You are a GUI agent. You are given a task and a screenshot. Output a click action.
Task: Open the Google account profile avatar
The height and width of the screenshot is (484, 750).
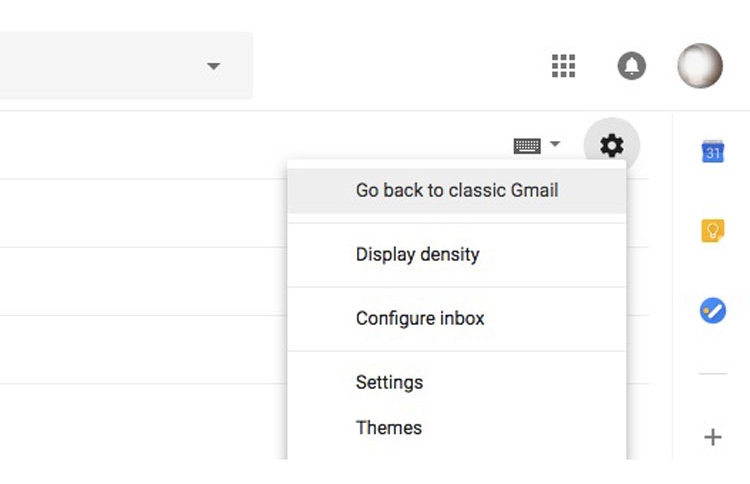pyautogui.click(x=699, y=66)
